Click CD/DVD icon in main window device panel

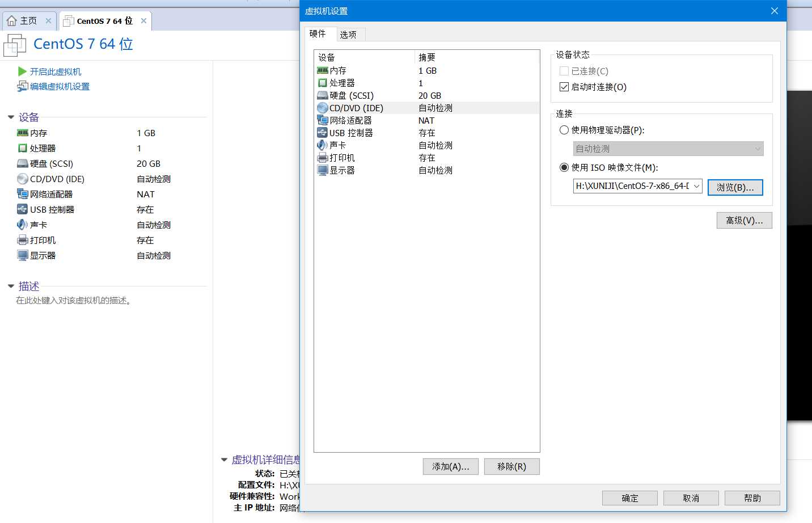coord(23,179)
